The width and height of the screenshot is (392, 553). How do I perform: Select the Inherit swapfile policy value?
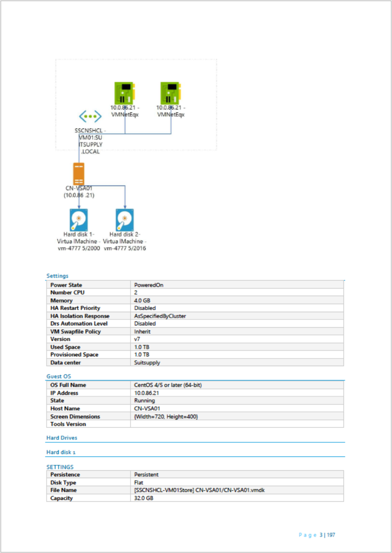141,332
